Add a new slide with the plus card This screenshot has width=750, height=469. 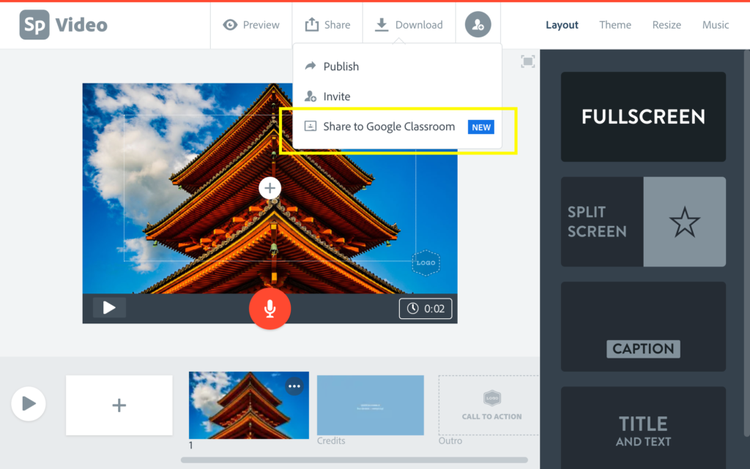119,405
